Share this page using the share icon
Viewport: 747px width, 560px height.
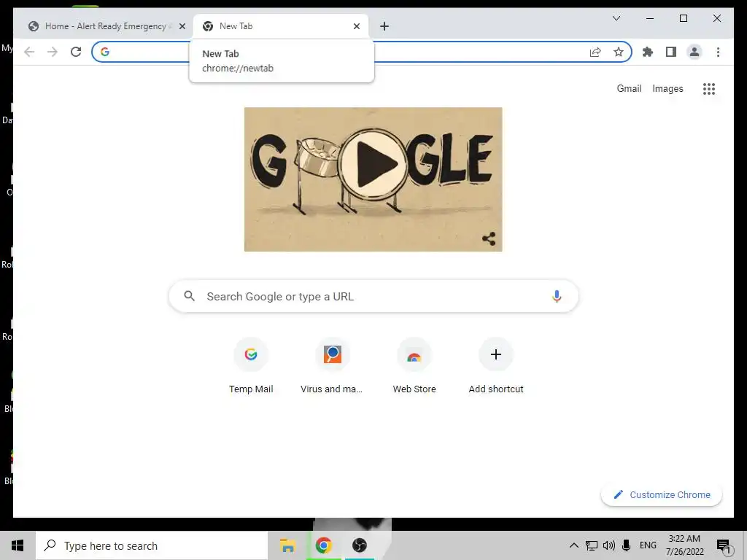[595, 52]
